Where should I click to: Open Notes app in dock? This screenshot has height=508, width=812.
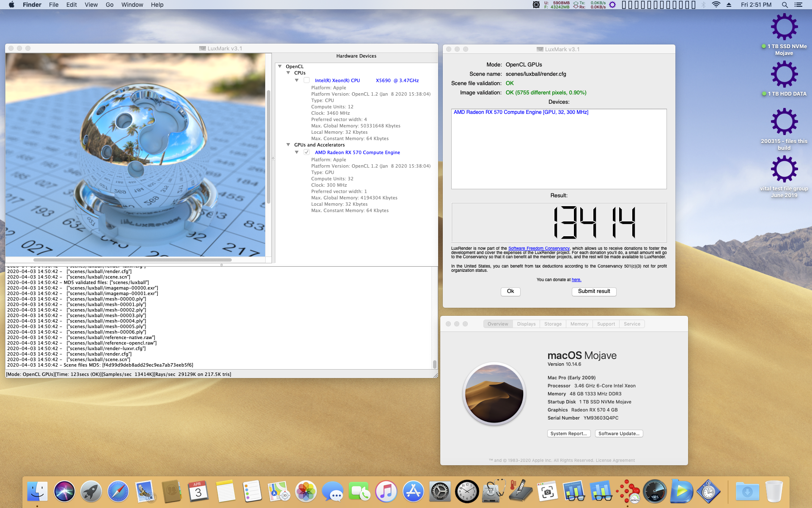(x=225, y=491)
